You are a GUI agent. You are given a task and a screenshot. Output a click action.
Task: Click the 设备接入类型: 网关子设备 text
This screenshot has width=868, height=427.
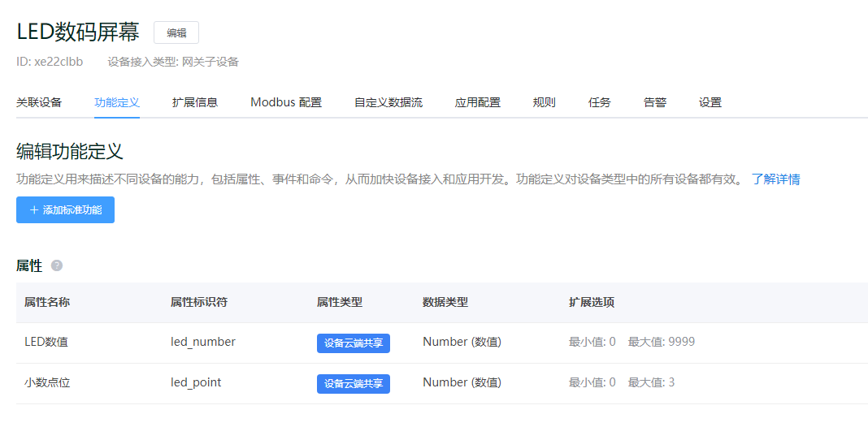pos(173,62)
